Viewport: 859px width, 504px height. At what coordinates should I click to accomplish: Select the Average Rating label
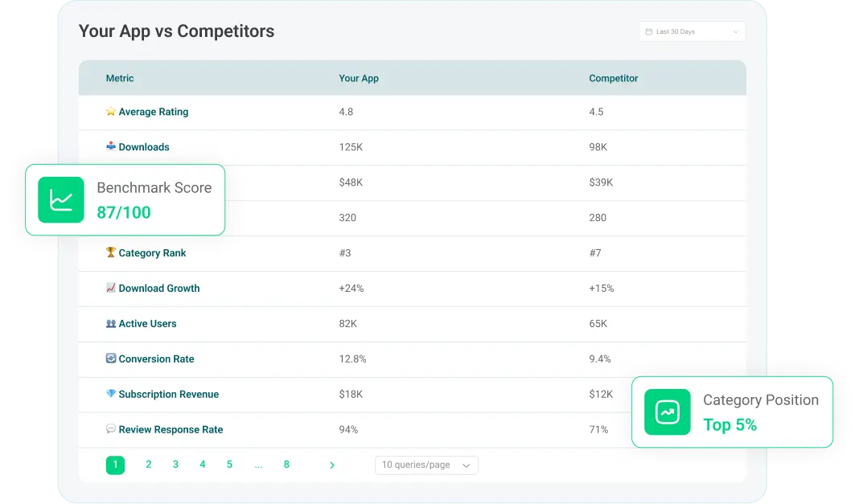point(154,112)
